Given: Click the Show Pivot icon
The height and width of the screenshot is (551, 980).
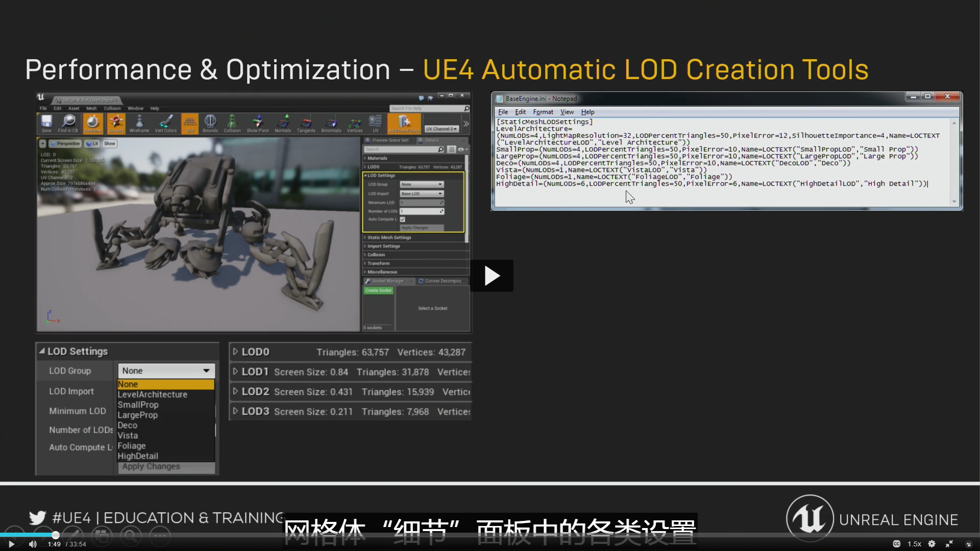Looking at the screenshot, I should coord(257,123).
